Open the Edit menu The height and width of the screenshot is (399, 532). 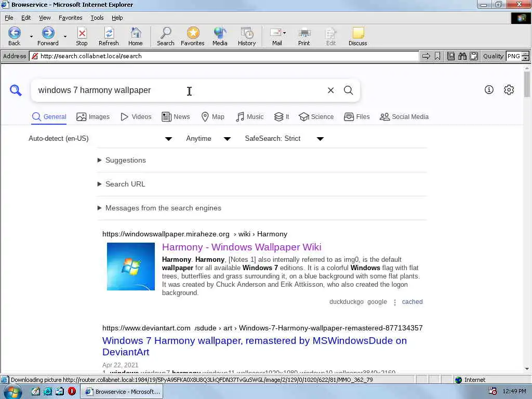point(26,18)
